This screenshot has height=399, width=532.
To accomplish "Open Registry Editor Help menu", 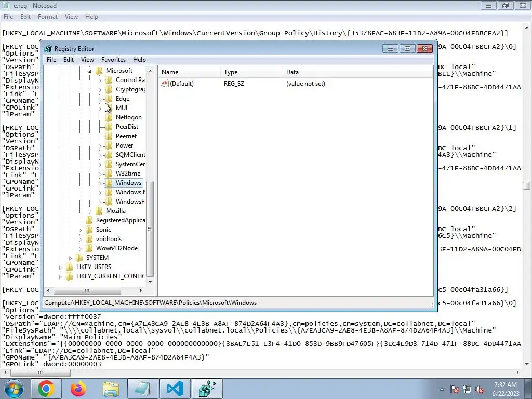I will tap(139, 60).
